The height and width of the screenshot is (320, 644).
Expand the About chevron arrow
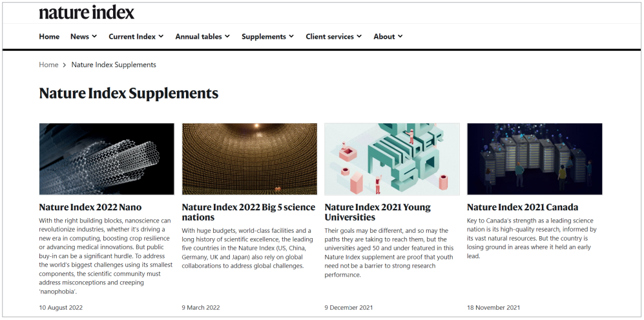coord(400,36)
